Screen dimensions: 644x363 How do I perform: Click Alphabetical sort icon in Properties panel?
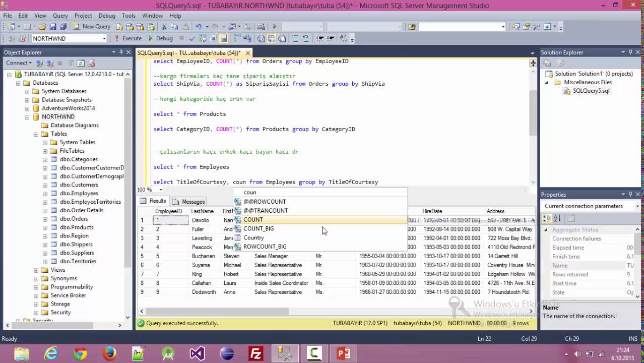coord(557,218)
